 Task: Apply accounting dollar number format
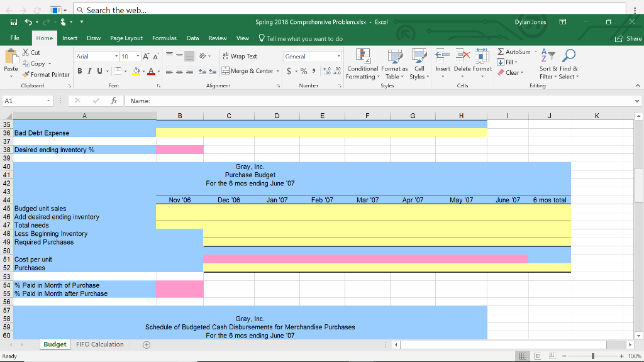tap(289, 71)
